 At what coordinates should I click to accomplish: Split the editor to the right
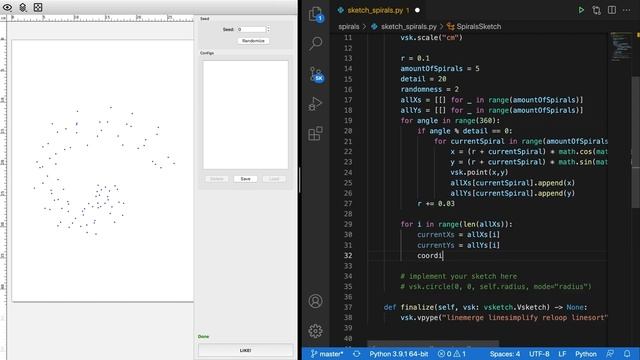(x=612, y=10)
